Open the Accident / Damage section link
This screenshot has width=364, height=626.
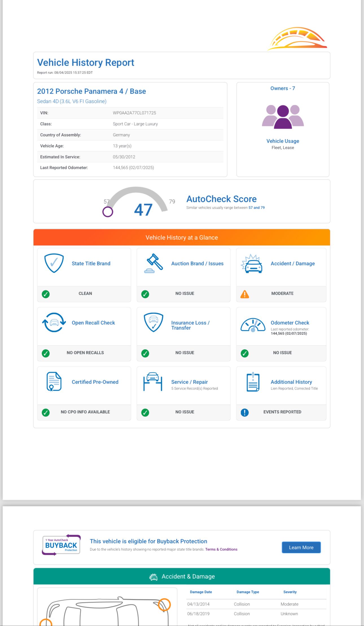click(293, 263)
